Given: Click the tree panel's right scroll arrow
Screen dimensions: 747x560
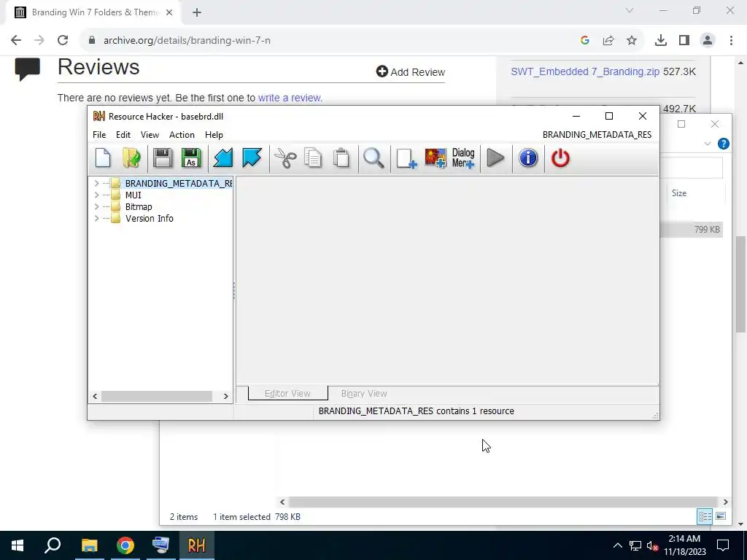Looking at the screenshot, I should pos(226,396).
